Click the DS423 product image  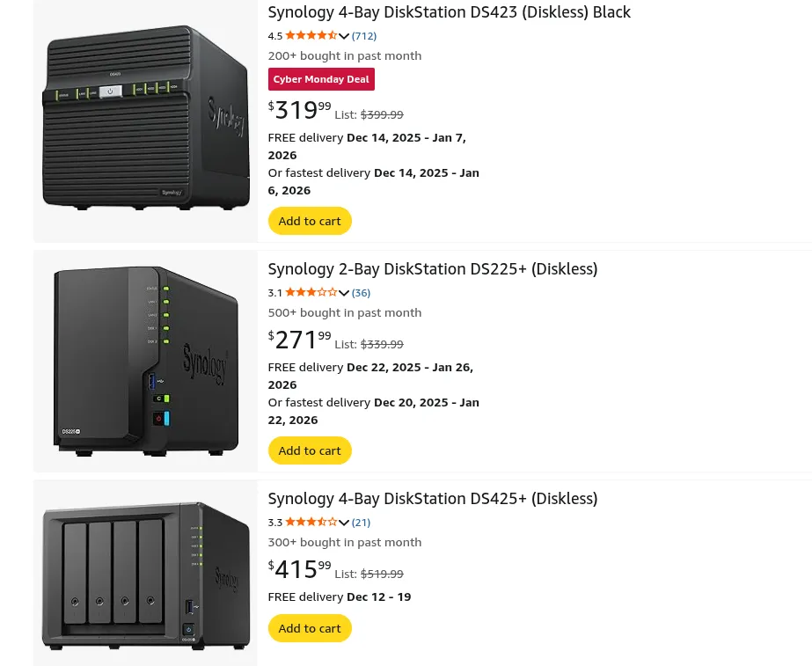click(x=145, y=119)
